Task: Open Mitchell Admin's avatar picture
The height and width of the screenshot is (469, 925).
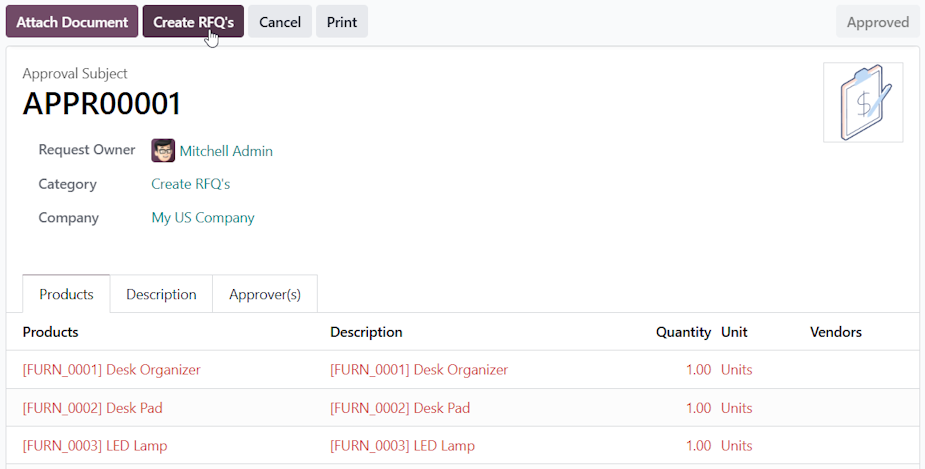Action: tap(163, 150)
